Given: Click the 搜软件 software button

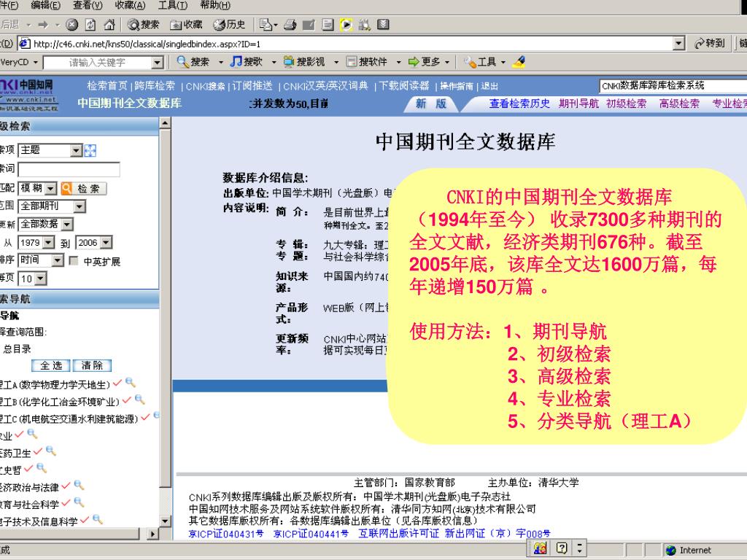Looking at the screenshot, I should [367, 62].
